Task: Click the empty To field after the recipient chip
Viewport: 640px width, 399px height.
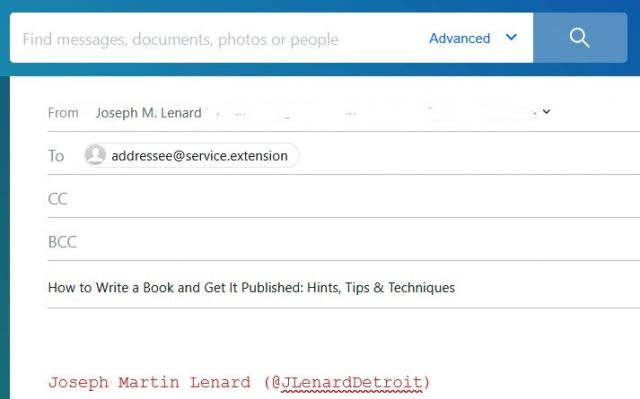Action: pos(469,155)
